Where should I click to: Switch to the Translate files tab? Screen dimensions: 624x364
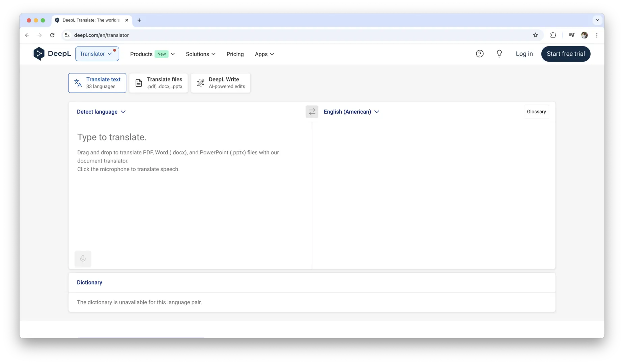click(159, 83)
